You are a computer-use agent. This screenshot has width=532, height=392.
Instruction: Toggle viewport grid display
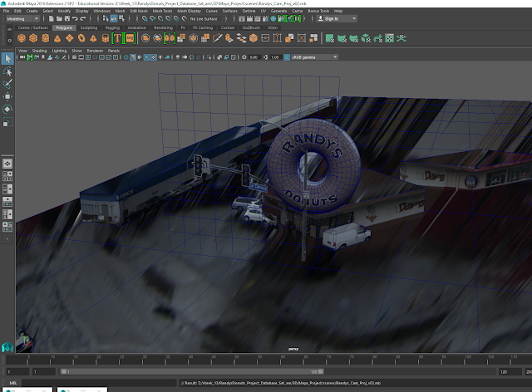coord(74,57)
